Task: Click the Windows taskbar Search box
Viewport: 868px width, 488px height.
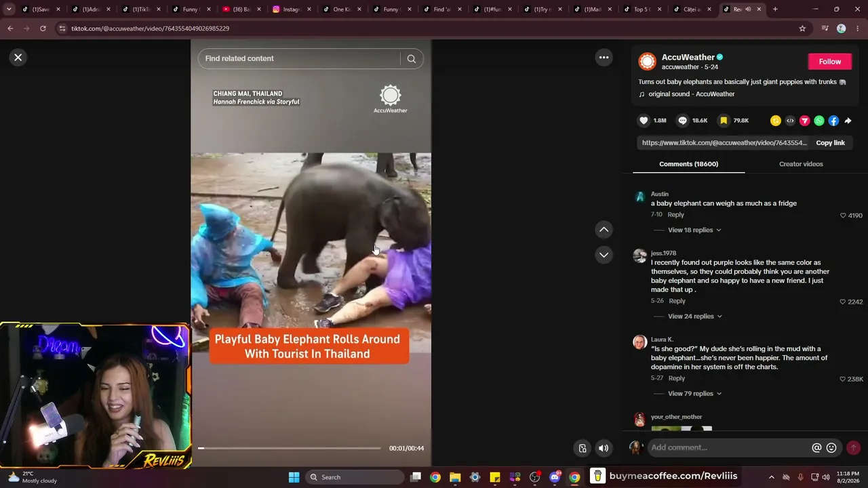Action: [x=355, y=477]
